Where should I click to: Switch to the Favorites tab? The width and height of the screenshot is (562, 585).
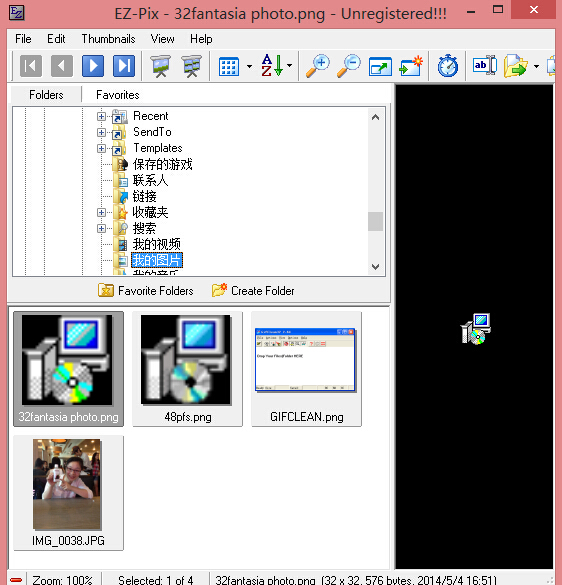coord(118,95)
